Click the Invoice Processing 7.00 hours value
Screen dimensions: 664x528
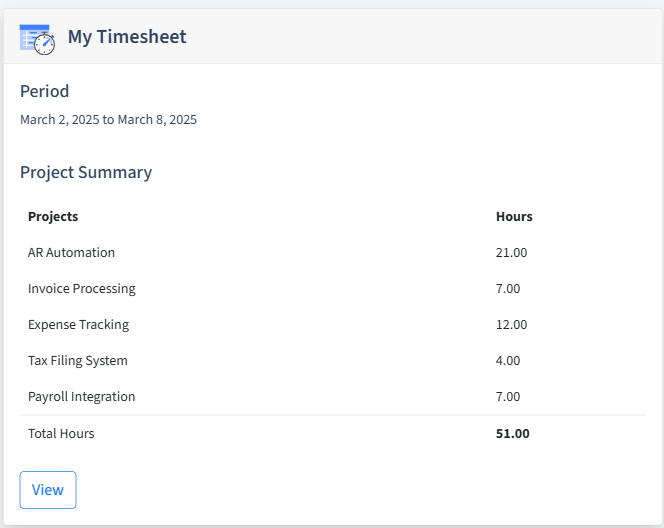(x=508, y=288)
